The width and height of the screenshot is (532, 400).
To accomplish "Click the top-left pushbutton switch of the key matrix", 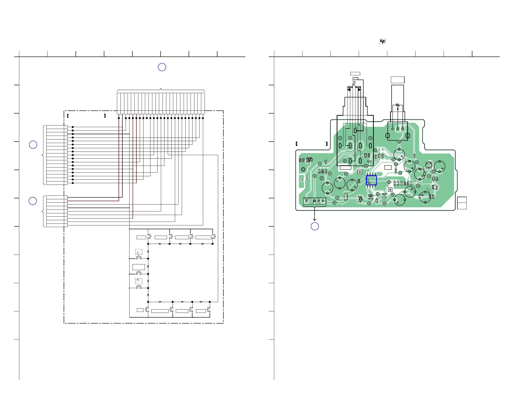I will [149, 237].
